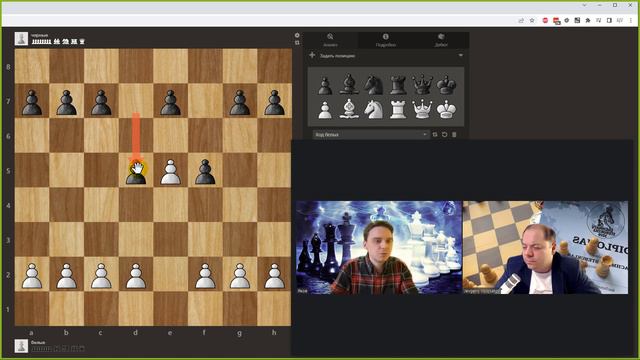
Task: Click the white pawn on f2
Action: [205, 276]
